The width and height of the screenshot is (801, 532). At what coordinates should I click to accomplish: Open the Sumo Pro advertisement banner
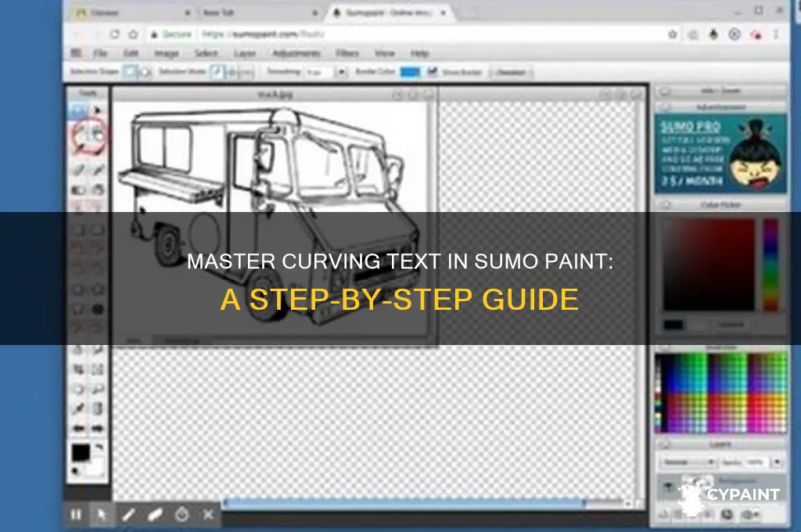720,153
